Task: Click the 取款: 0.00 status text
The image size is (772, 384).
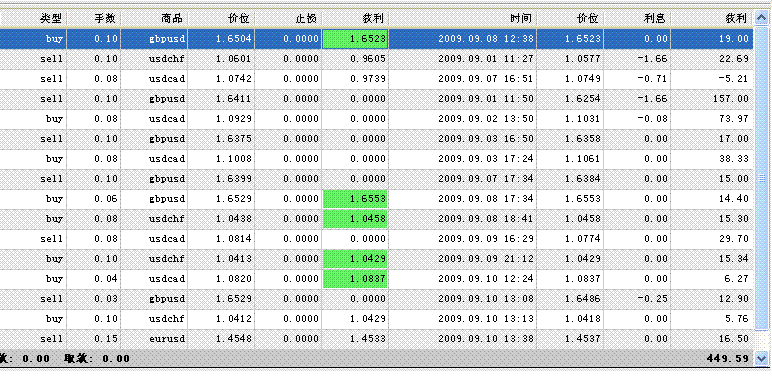Action: coord(97,358)
